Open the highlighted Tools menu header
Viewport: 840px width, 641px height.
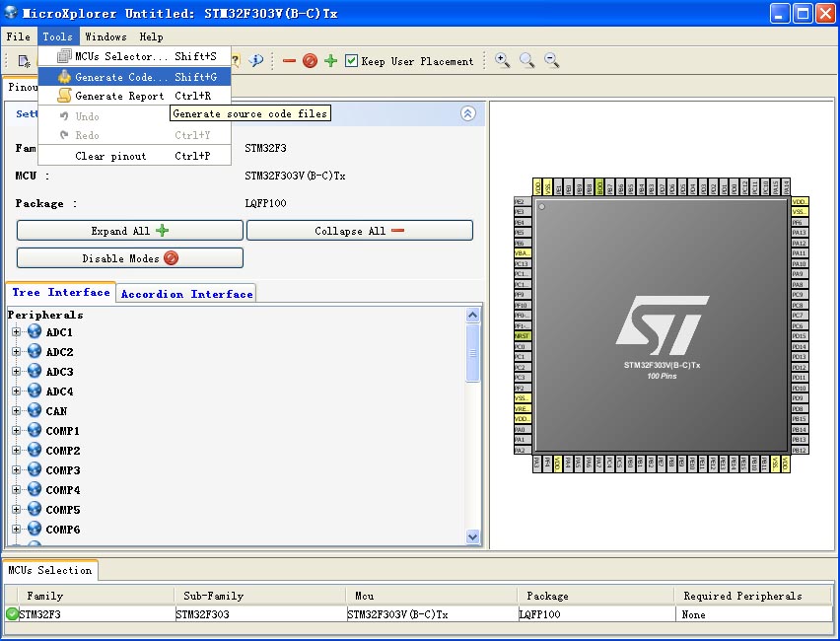58,36
